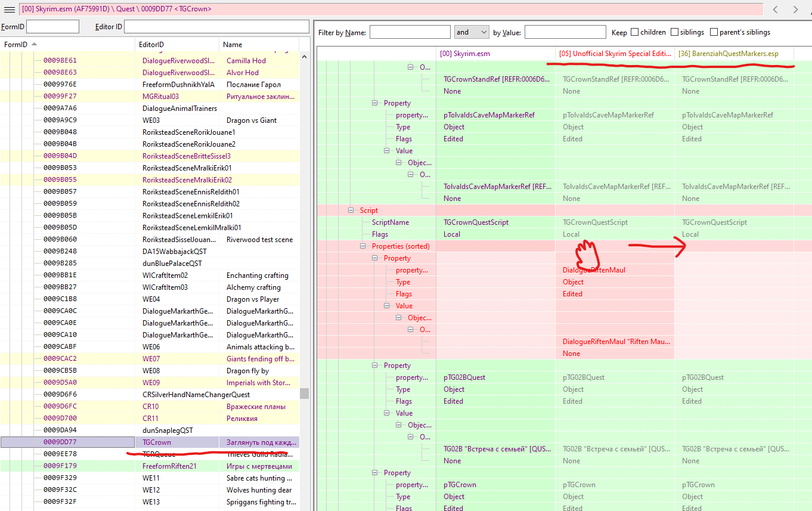The image size is (812, 511).
Task: Select the WE03 'Dragon vs Giant' record
Action: [150, 120]
